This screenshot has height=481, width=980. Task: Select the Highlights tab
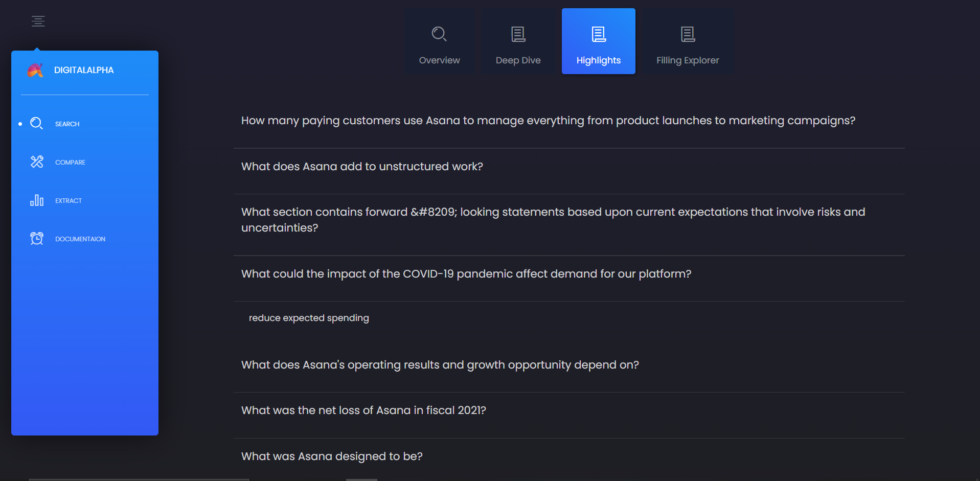point(599,41)
